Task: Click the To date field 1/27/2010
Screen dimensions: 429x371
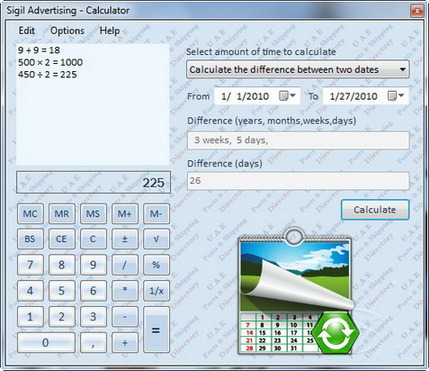Action: 366,96
